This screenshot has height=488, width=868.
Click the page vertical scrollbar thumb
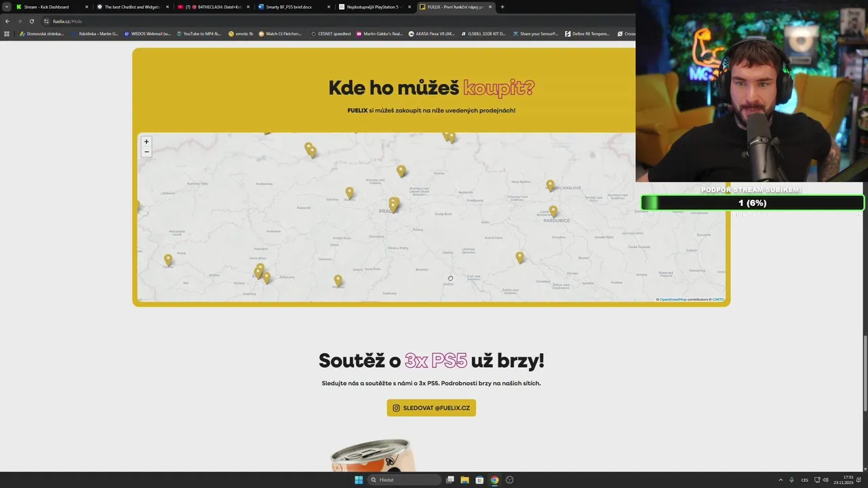pyautogui.click(x=864, y=373)
